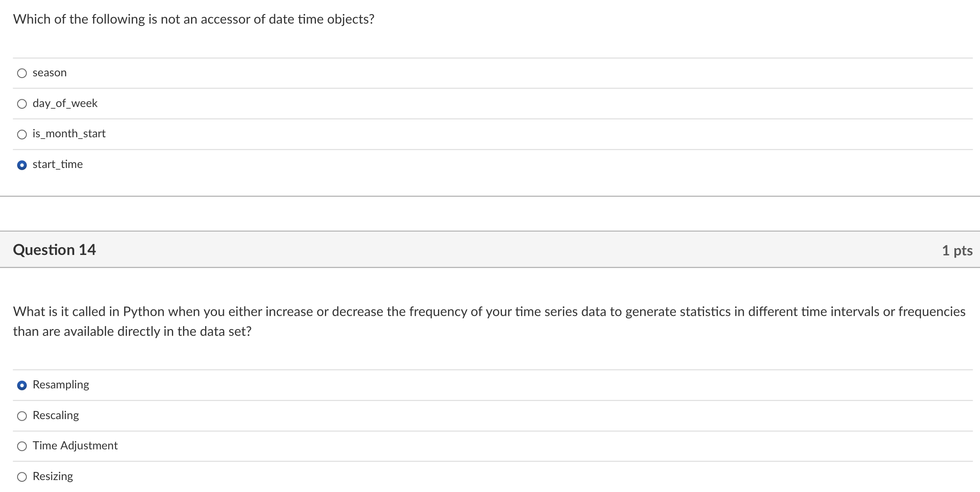Click the 'Question 14' heading
This screenshot has height=492, width=980.
(55, 250)
